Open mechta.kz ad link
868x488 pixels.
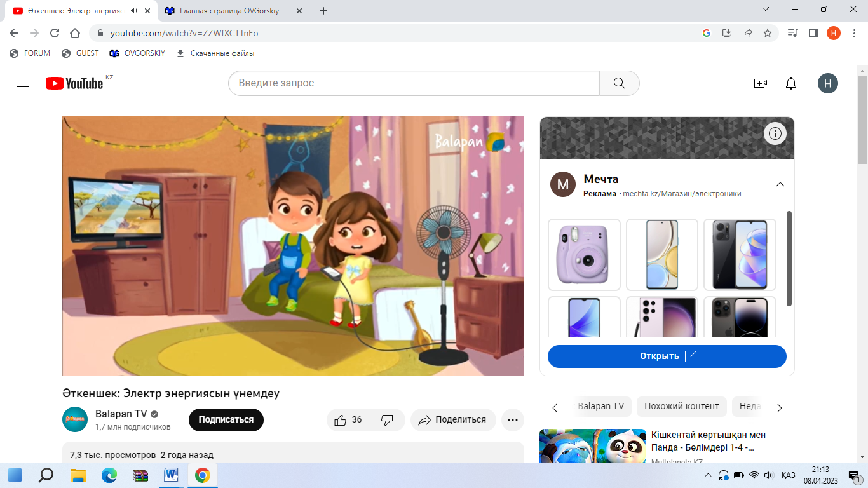682,194
